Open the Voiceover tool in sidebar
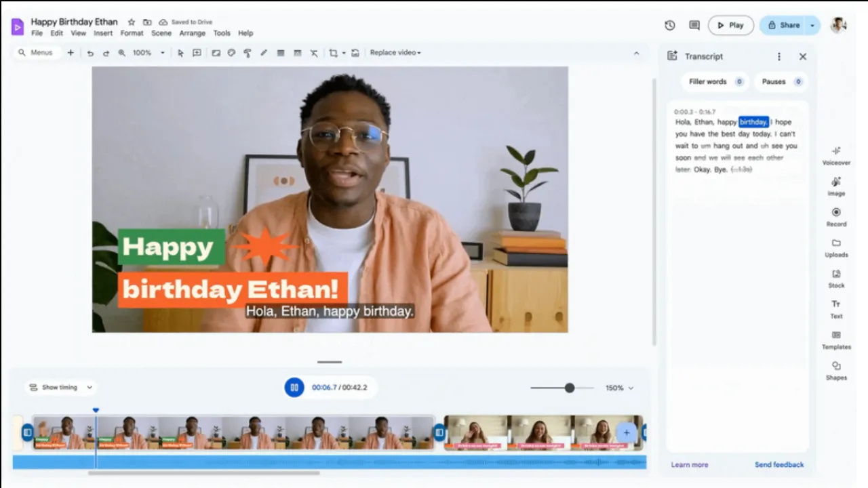 pyautogui.click(x=836, y=151)
